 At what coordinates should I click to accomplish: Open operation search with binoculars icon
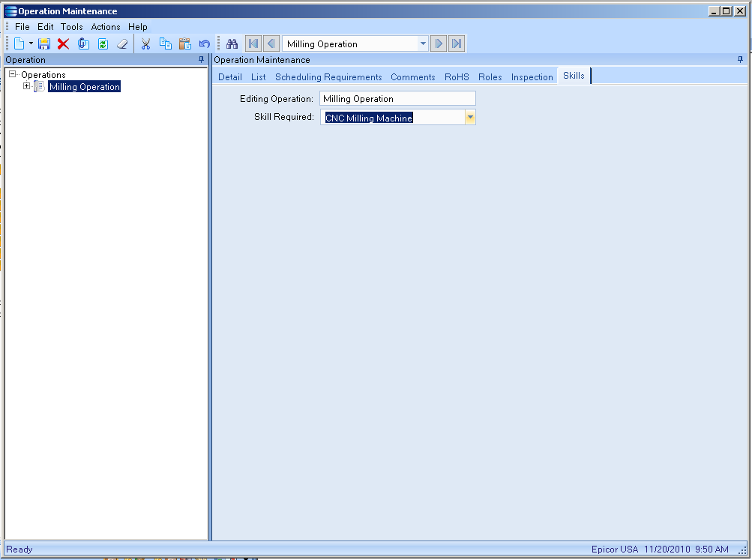tap(232, 44)
